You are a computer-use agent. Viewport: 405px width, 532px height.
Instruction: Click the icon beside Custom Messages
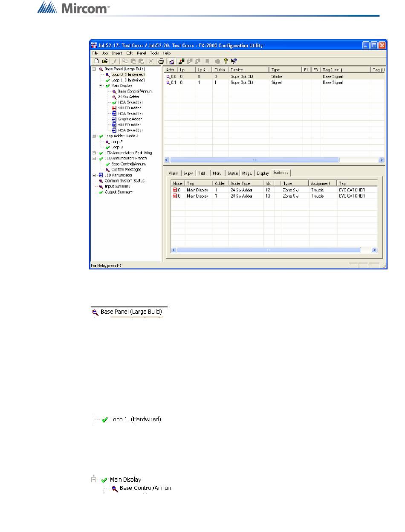(108, 169)
